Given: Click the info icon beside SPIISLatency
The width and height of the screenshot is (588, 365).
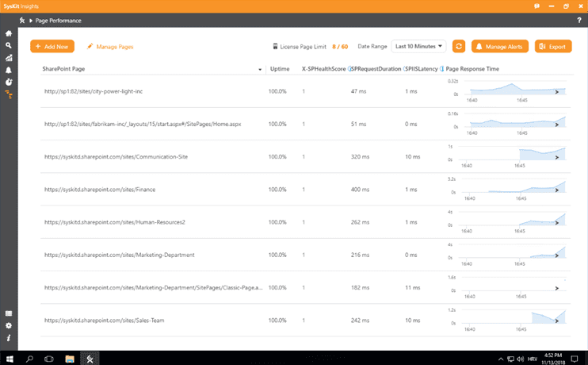Looking at the screenshot, I should click(441, 69).
